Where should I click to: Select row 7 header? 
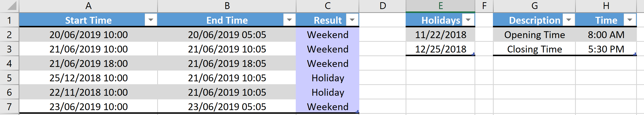click(x=9, y=107)
